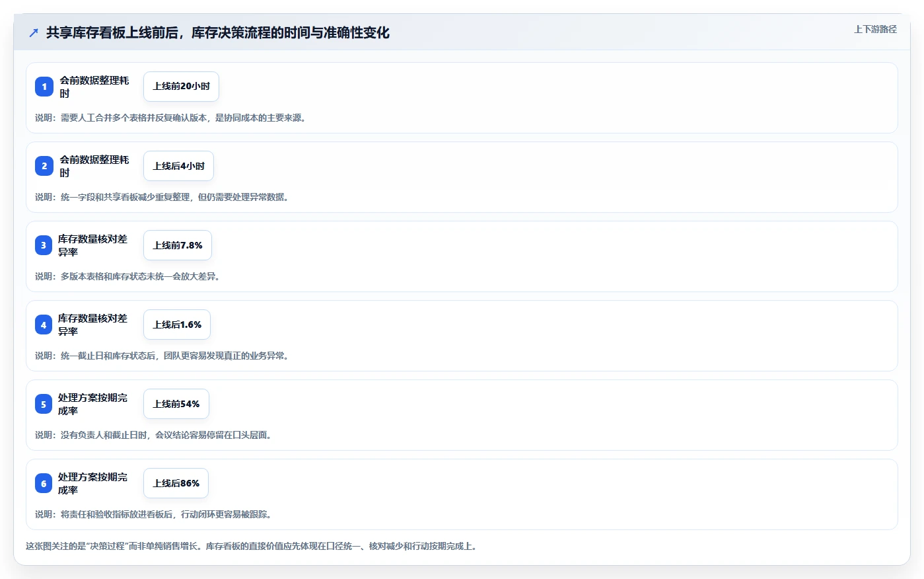Click the arrow icon beside the title
924x579 pixels.
tap(34, 32)
